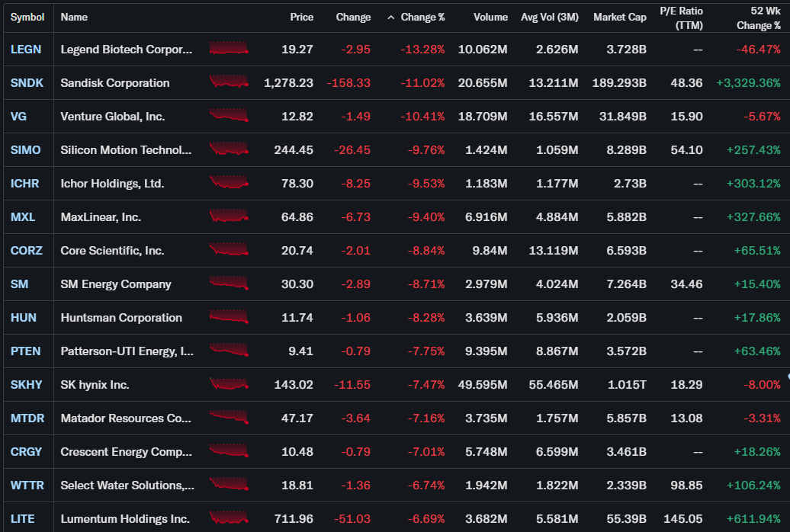Sort table by Change column header
790x532 pixels.
coord(353,17)
